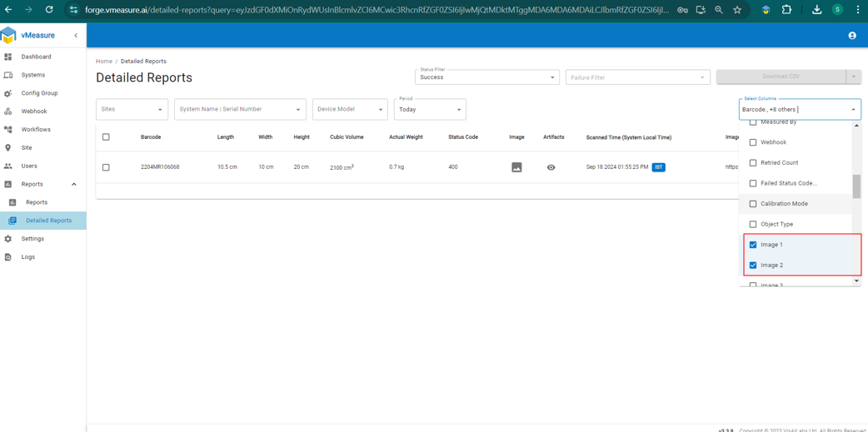
Task: Click the eye icon under Artifacts
Action: (x=551, y=167)
